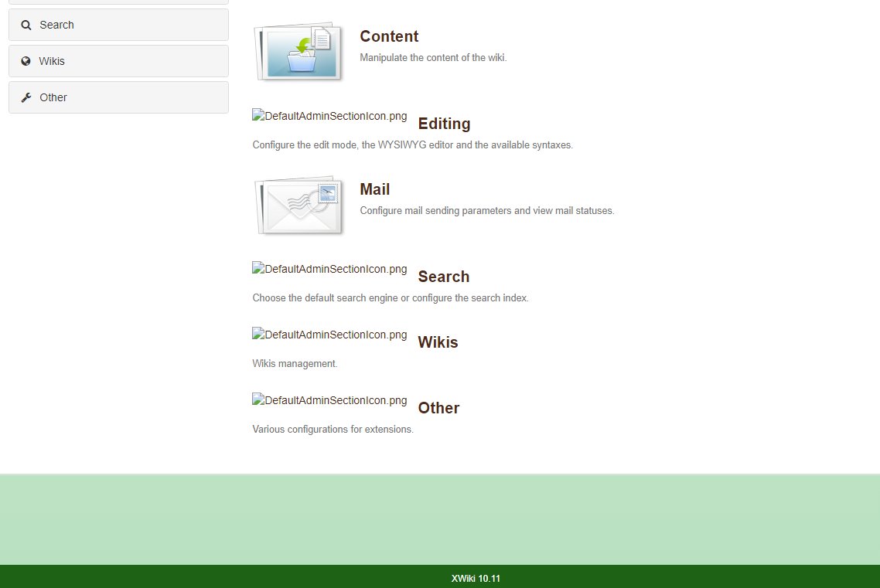
Task: Open the Mail envelope illustration icon
Action: 298,205
